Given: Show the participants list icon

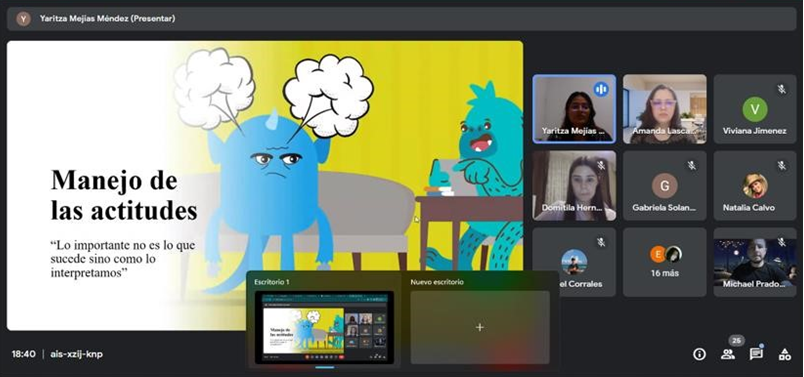Looking at the screenshot, I should click(x=728, y=354).
